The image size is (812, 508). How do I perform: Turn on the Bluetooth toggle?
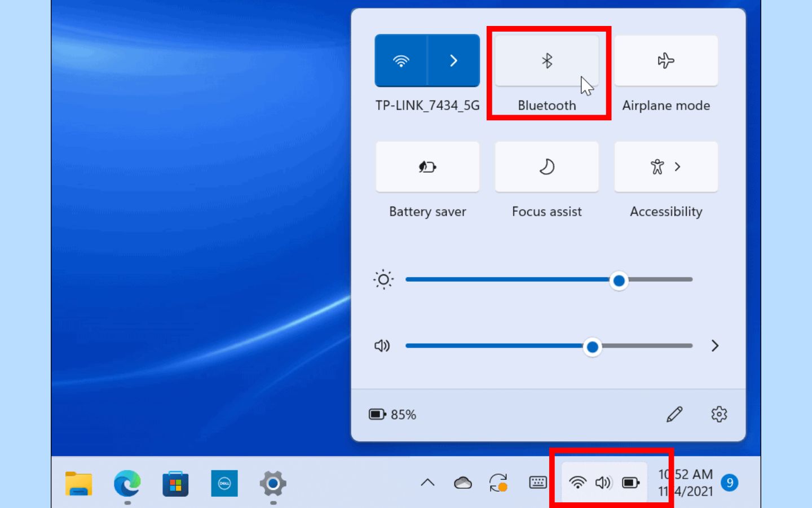[546, 61]
